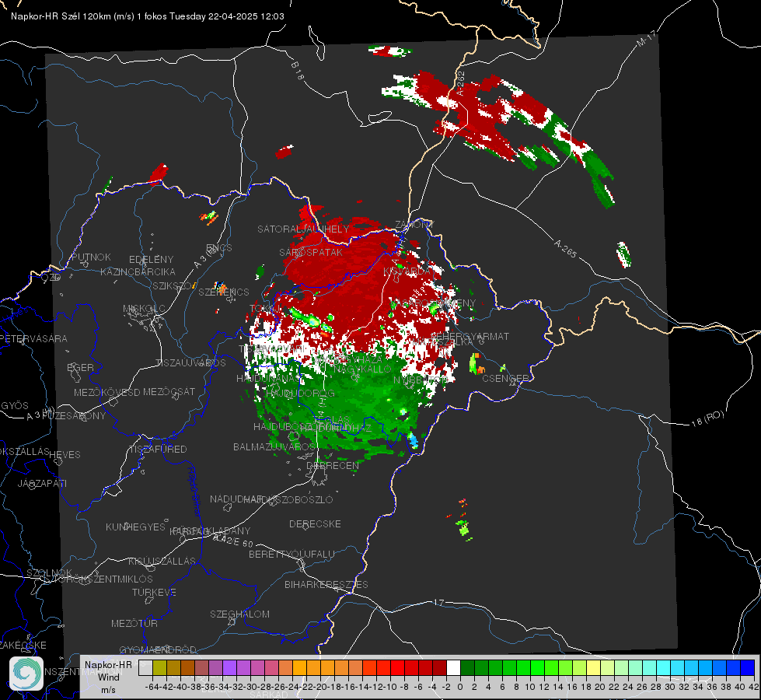Select the 'A 42/E 60' road label
Screen dimensions: 761x700
click(233, 541)
